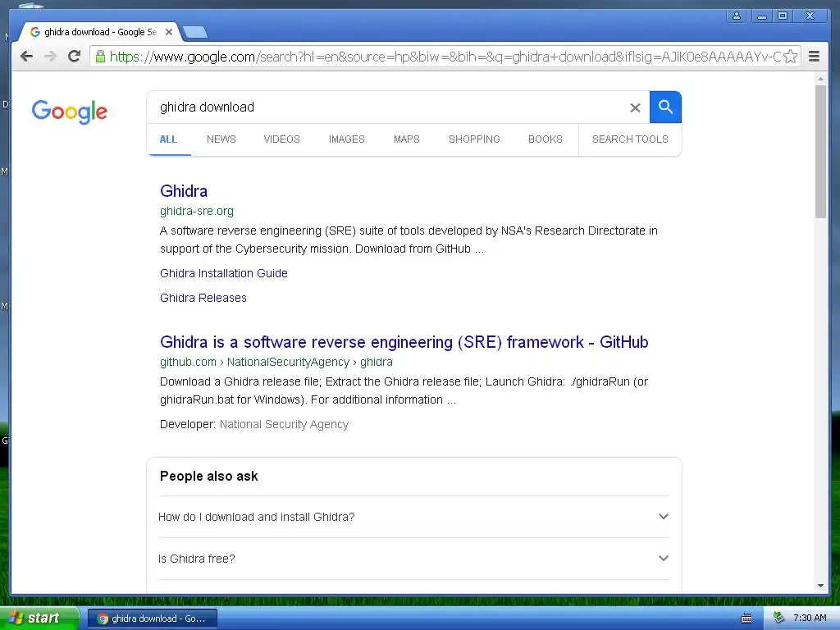Switch to the VIDEOS tab
840x630 pixels.
pyautogui.click(x=282, y=139)
